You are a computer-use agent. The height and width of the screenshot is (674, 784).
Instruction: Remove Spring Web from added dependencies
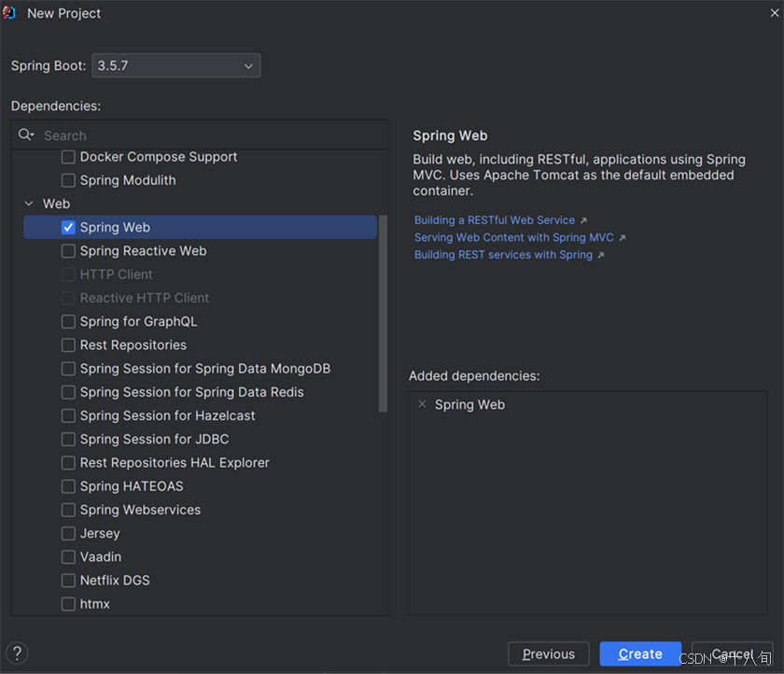coord(423,404)
